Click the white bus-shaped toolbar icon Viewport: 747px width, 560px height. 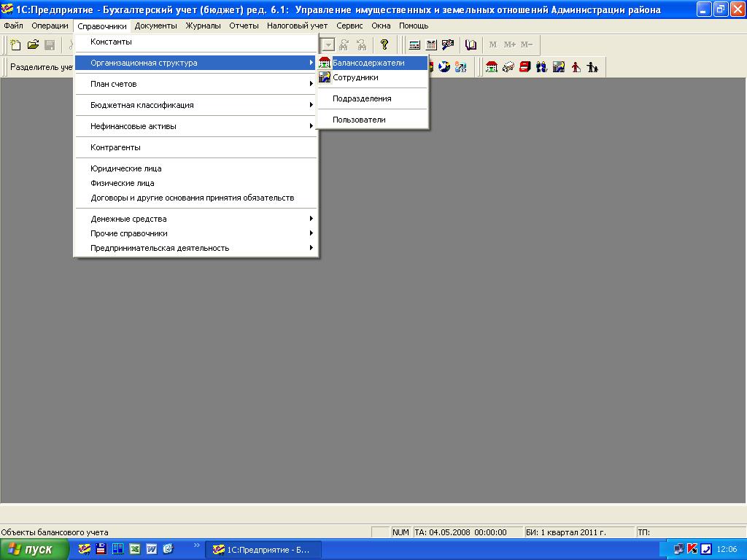pos(508,67)
